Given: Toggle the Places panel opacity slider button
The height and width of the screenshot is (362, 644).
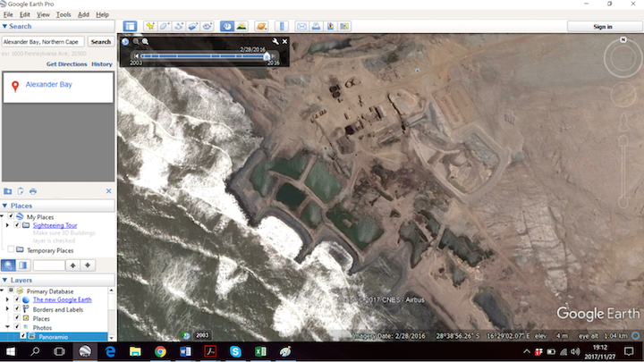Looking at the screenshot, I should tap(23, 265).
